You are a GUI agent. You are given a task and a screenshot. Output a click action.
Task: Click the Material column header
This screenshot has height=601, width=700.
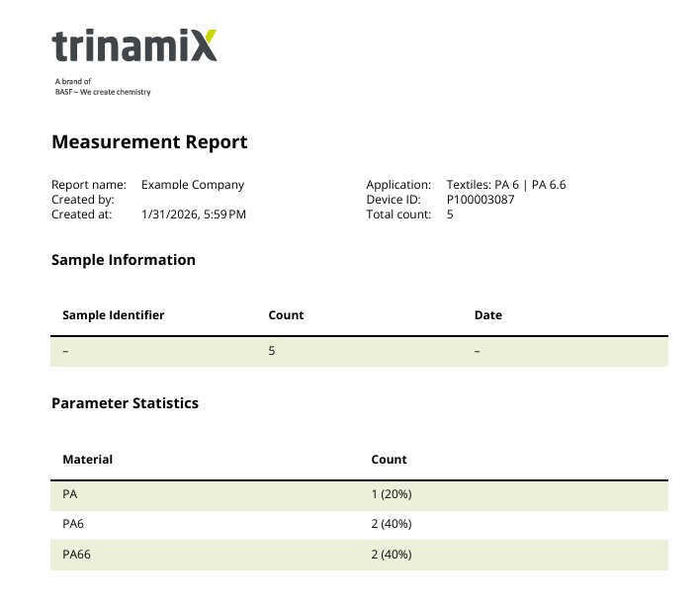point(87,460)
